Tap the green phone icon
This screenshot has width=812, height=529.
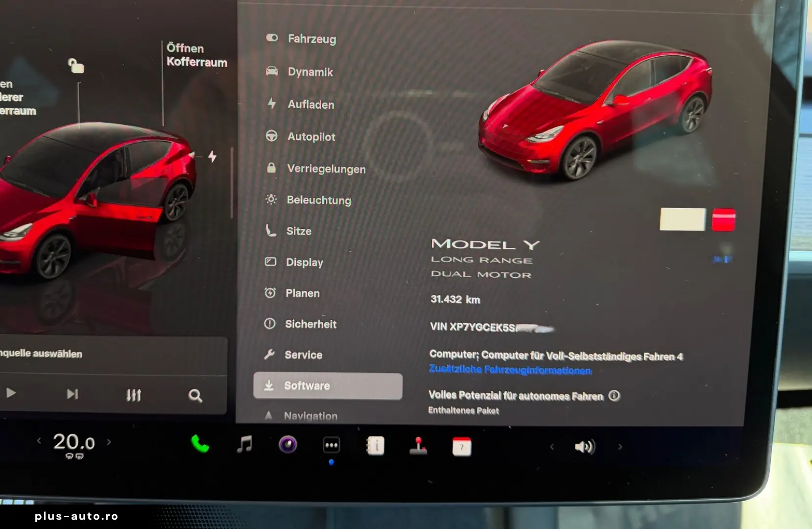(x=200, y=444)
